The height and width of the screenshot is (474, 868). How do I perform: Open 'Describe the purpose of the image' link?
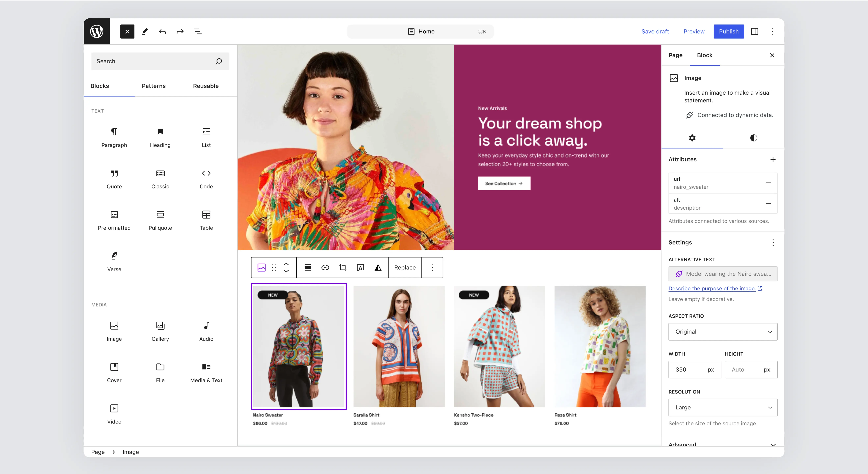(x=712, y=289)
